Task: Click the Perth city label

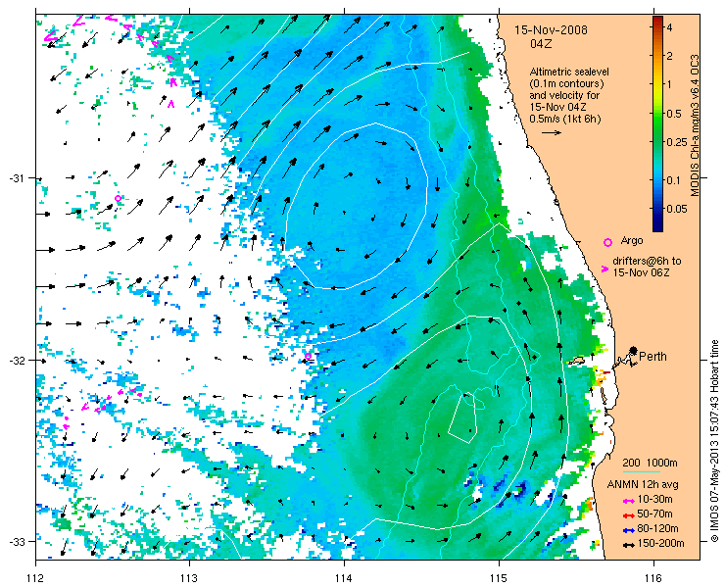Action: click(652, 357)
